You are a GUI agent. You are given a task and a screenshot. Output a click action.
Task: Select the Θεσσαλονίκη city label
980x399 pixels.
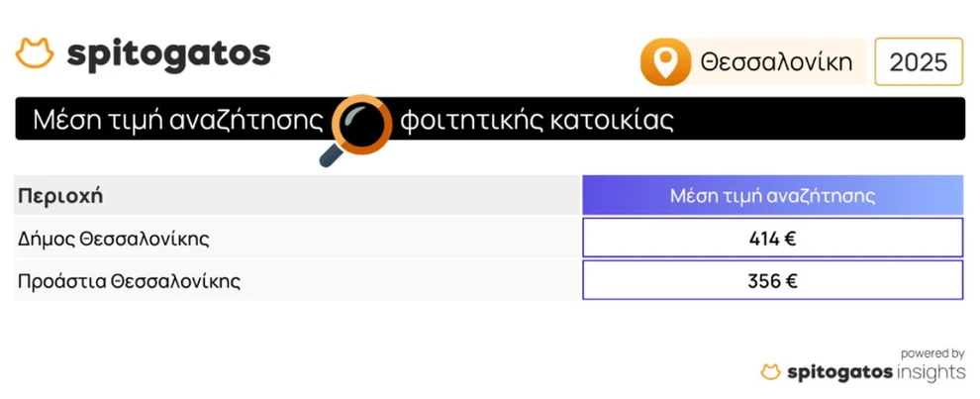pos(776,62)
